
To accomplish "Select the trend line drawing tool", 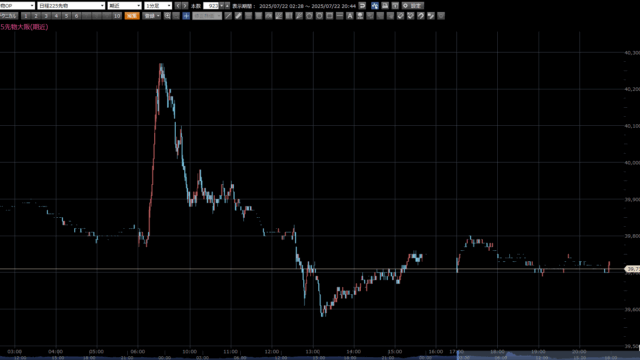I will (228, 16).
